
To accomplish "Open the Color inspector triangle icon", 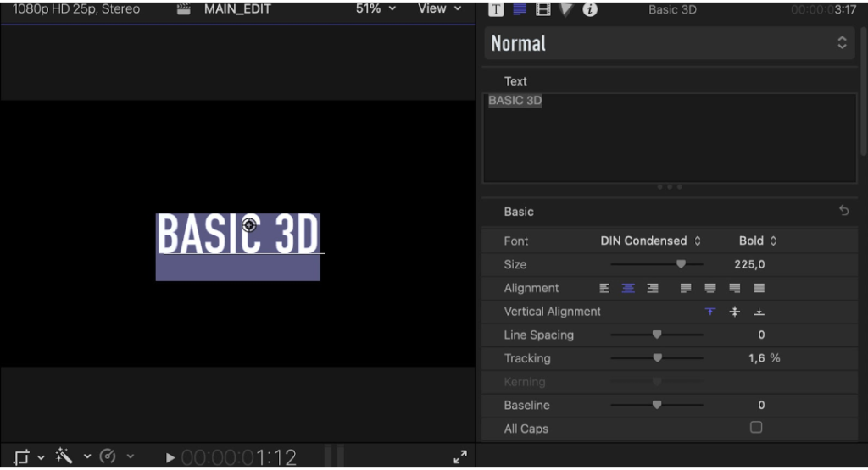I will [x=565, y=8].
